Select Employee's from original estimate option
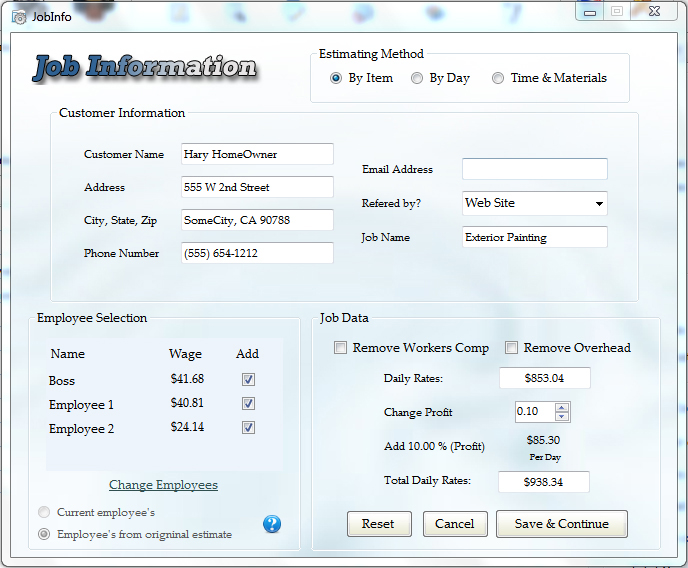 point(44,534)
